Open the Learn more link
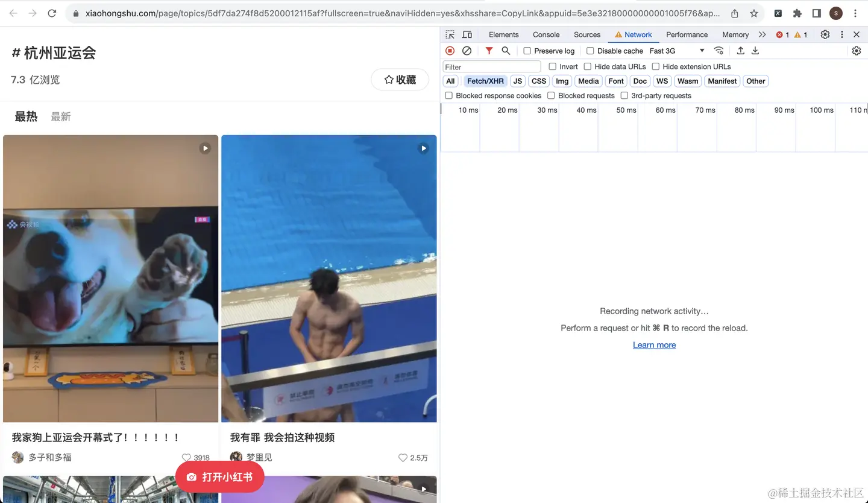This screenshot has height=503, width=868. point(654,345)
